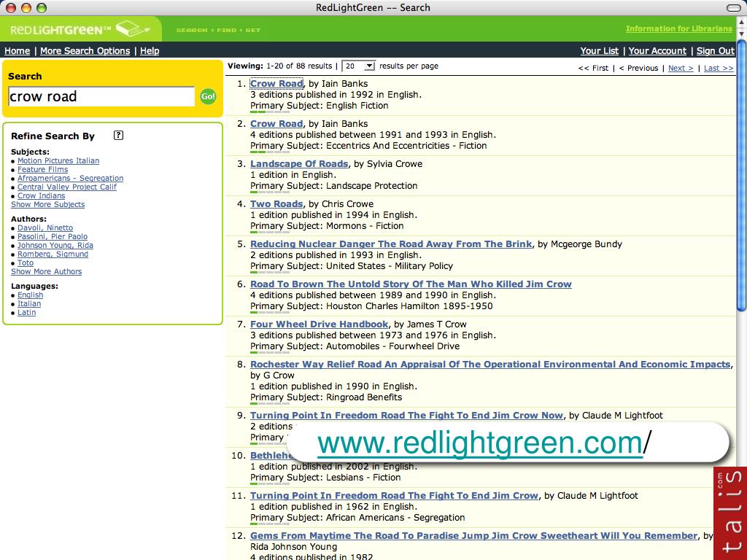Open Gems From Maytime title link
The image size is (747, 560).
(x=473, y=536)
